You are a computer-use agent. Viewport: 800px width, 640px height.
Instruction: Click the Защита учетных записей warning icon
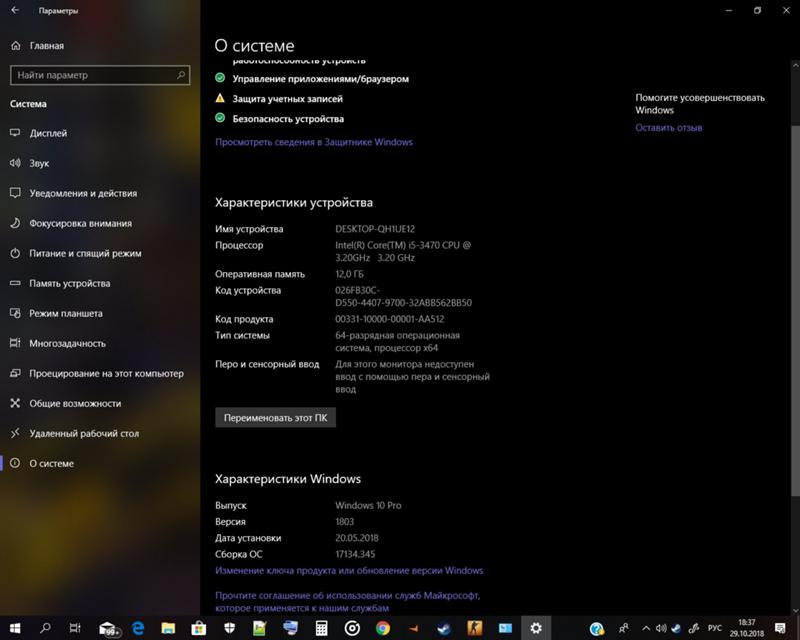(220, 98)
